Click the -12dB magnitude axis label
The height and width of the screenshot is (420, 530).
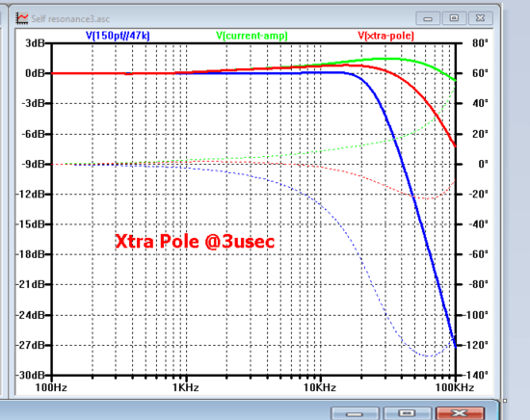(x=31, y=195)
